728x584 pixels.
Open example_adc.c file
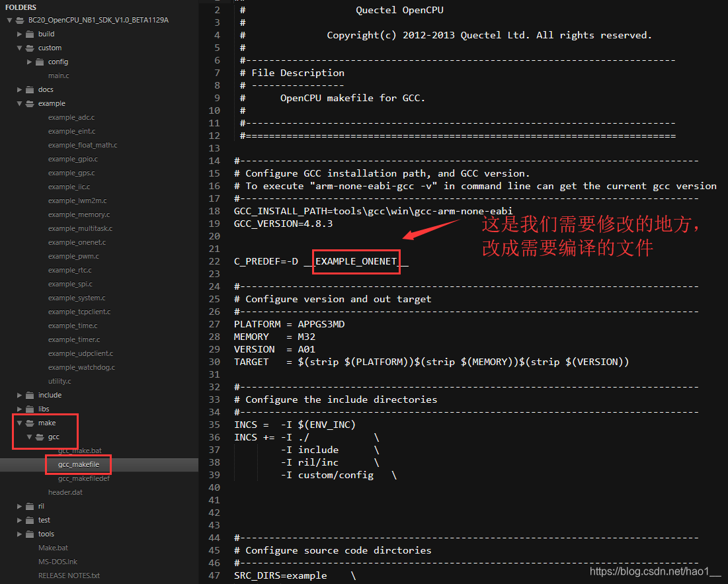point(71,118)
